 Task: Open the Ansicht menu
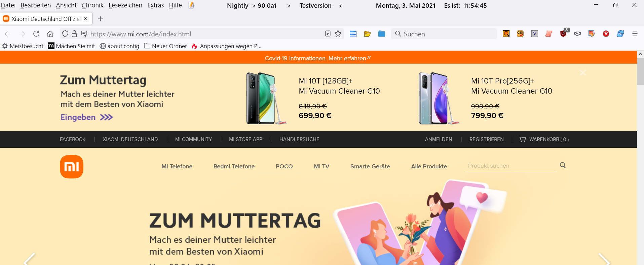66,5
